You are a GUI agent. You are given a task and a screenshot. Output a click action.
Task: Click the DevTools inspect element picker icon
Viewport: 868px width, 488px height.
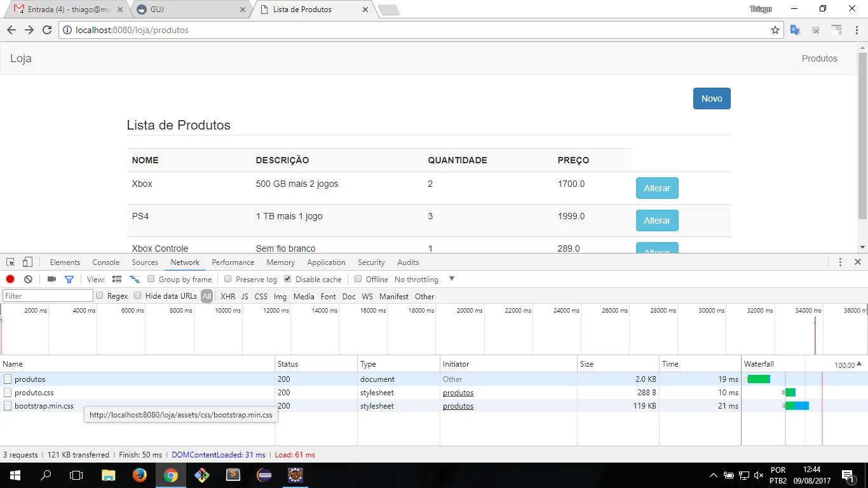click(x=11, y=262)
